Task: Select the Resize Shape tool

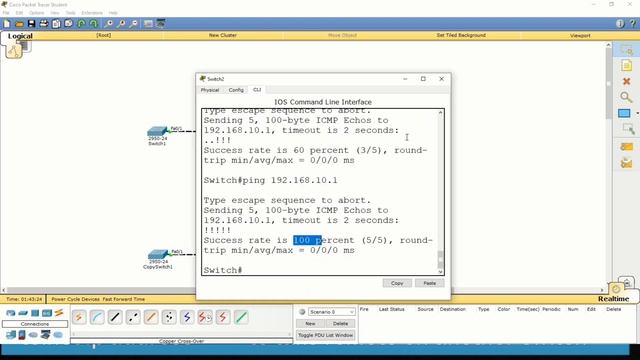Action: (x=628, y=129)
